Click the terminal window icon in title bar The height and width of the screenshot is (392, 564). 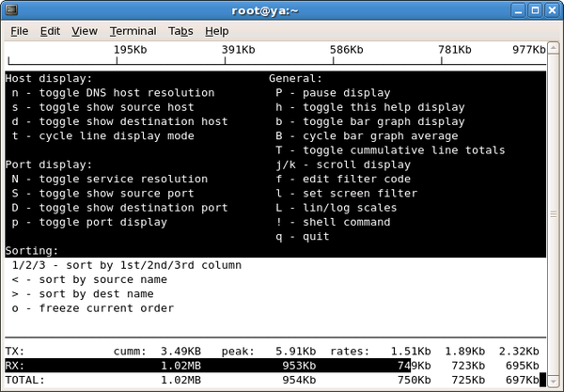(x=11, y=9)
